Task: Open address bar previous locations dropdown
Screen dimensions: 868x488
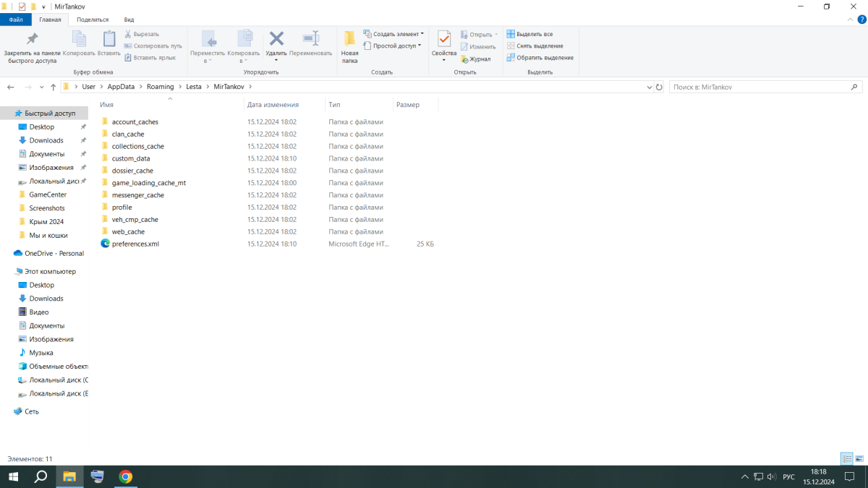Action: [649, 87]
